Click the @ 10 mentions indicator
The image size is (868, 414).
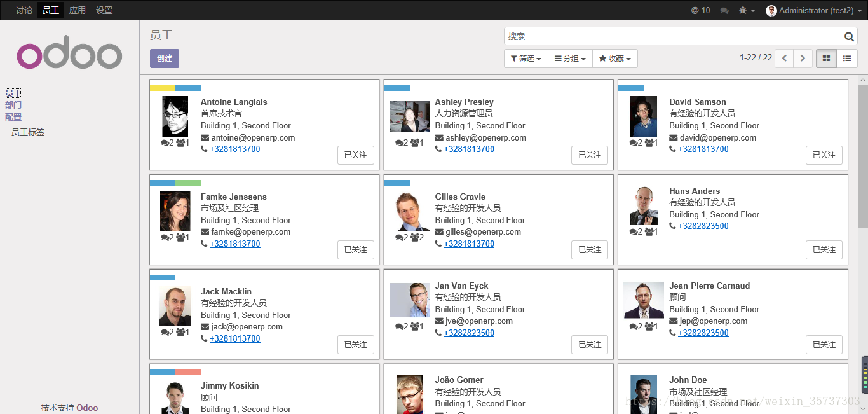[701, 11]
